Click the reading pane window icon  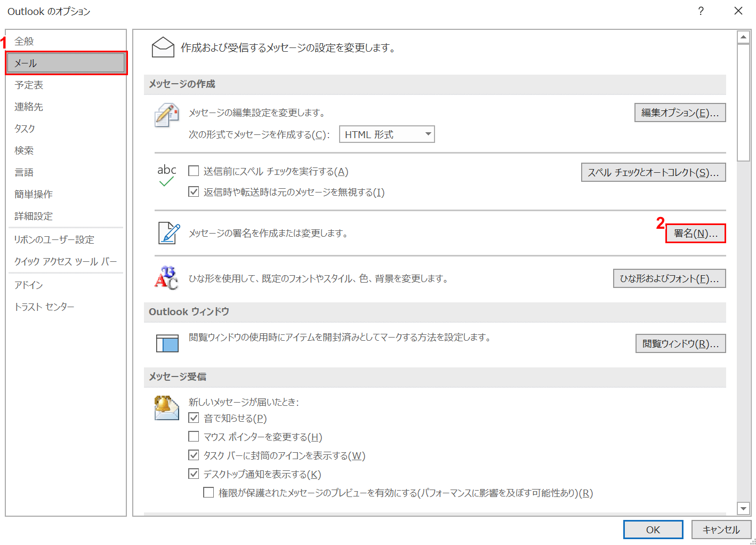point(167,343)
